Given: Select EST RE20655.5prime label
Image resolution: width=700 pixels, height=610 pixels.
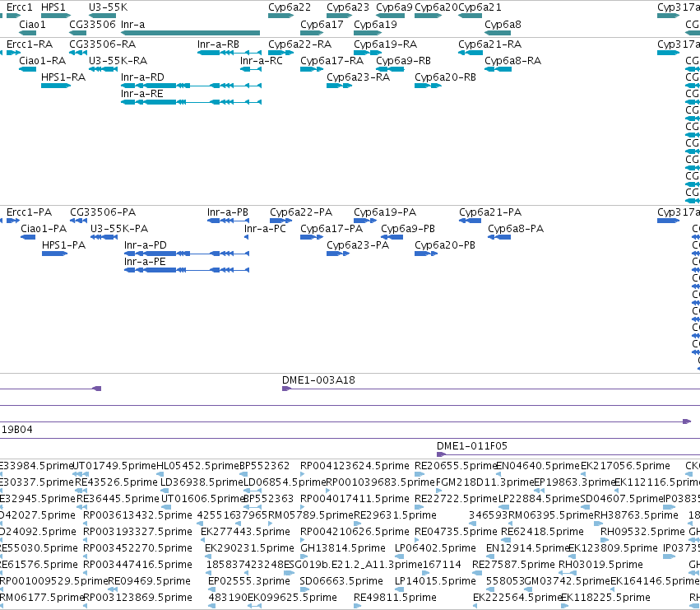Looking at the screenshot, I should 456,466.
